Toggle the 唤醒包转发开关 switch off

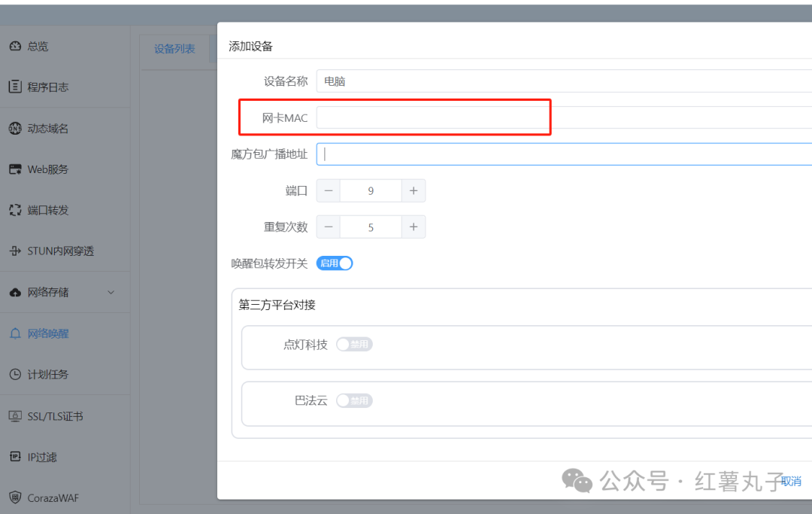[335, 263]
